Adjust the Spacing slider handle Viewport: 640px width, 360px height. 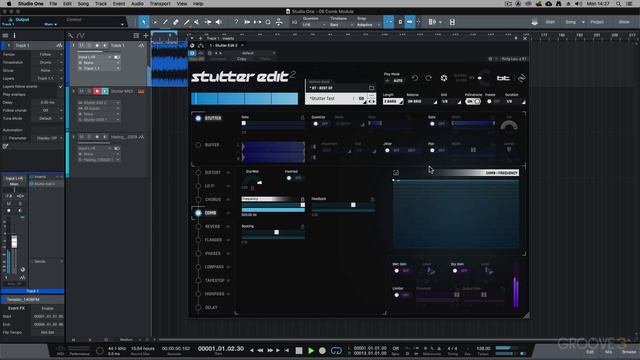pyautogui.click(x=276, y=232)
